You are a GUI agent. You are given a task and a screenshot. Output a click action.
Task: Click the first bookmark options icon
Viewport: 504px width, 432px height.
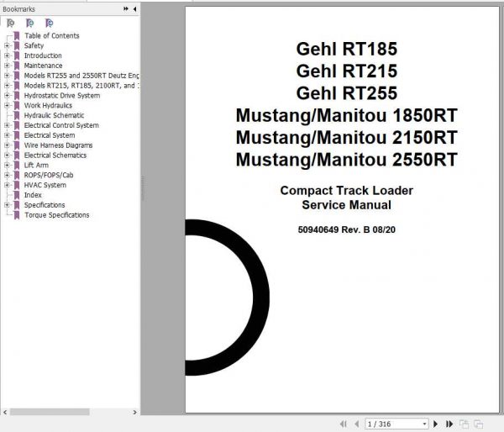click(11, 24)
